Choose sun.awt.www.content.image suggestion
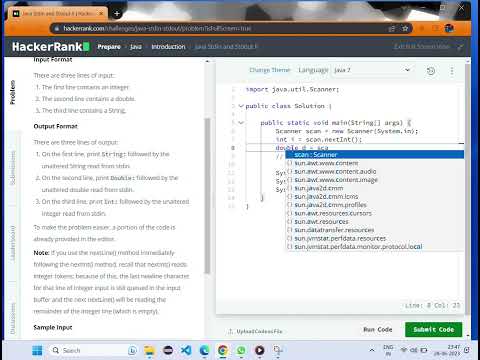This screenshot has height=360, width=480. click(x=375, y=180)
